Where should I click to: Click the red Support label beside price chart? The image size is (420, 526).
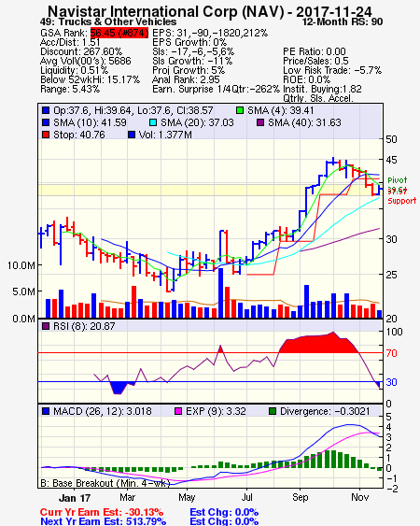[402, 201]
